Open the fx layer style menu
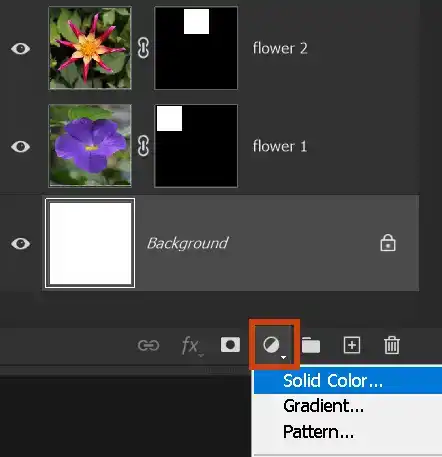This screenshot has height=457, width=442. tap(192, 346)
